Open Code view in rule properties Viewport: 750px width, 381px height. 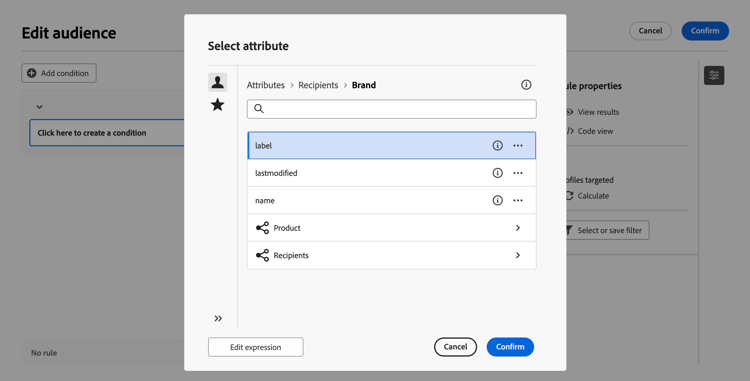point(595,131)
